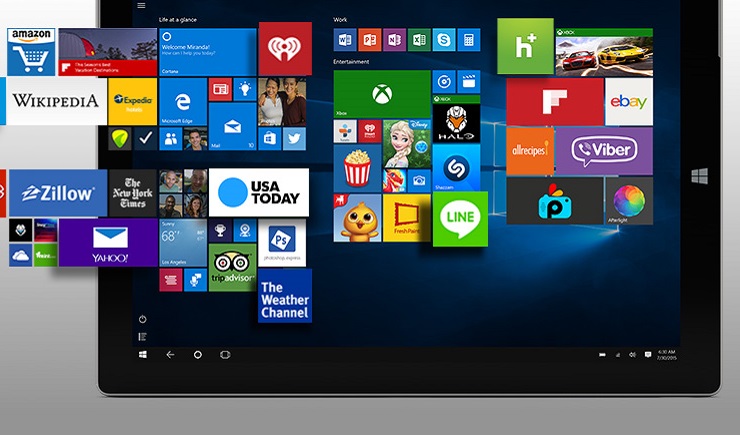
Task: Open Cortana circle on the taskbar
Action: tap(198, 354)
